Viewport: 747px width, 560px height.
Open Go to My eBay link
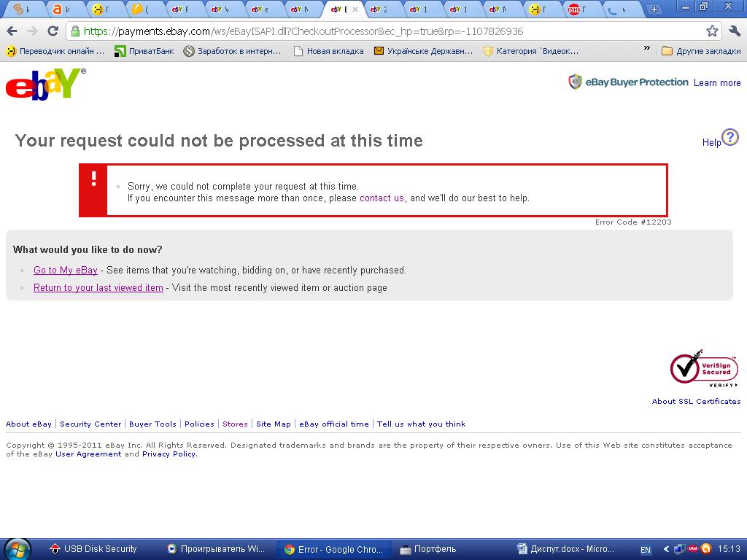65,270
